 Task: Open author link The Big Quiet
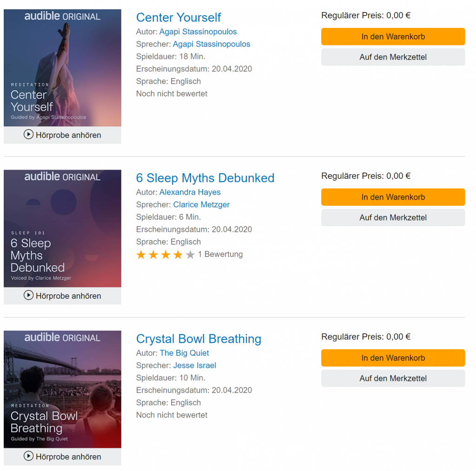click(184, 353)
